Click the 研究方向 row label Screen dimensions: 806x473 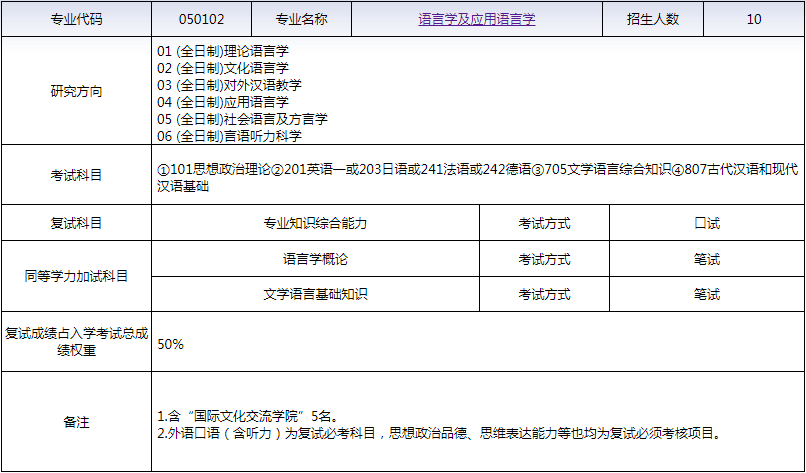coord(76,92)
